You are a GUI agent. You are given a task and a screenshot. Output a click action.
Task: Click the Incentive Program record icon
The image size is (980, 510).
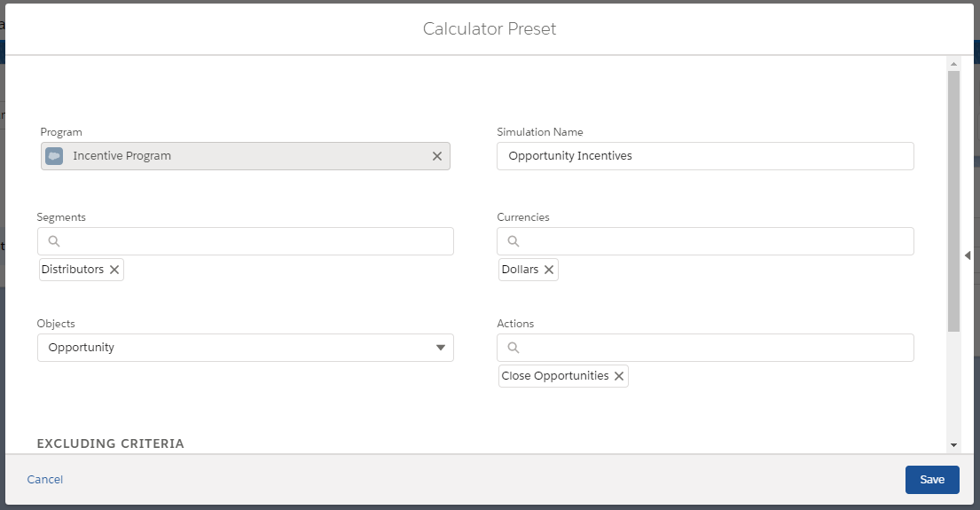pos(54,156)
